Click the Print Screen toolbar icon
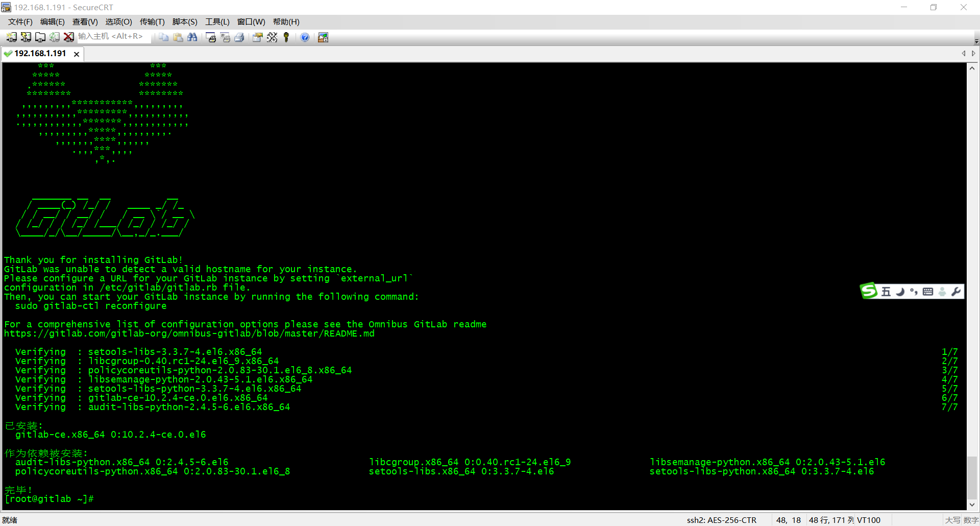Screen dimensions: 980x526 click(x=211, y=37)
